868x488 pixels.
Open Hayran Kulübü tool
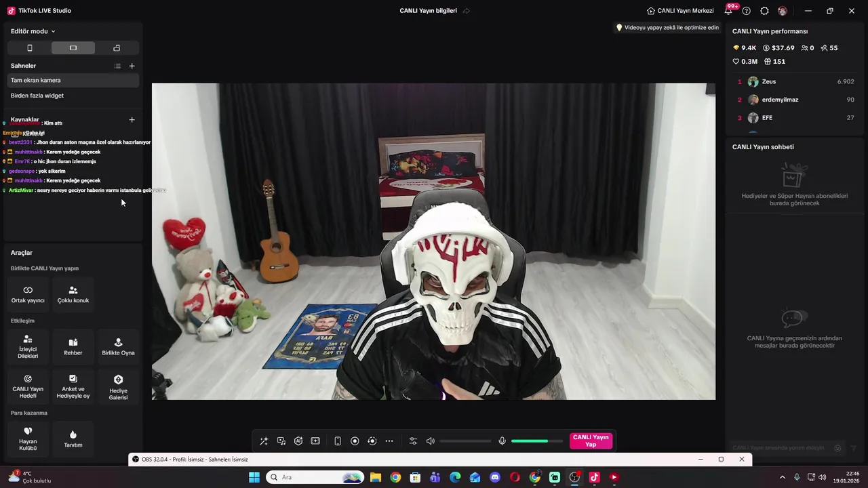tap(28, 439)
